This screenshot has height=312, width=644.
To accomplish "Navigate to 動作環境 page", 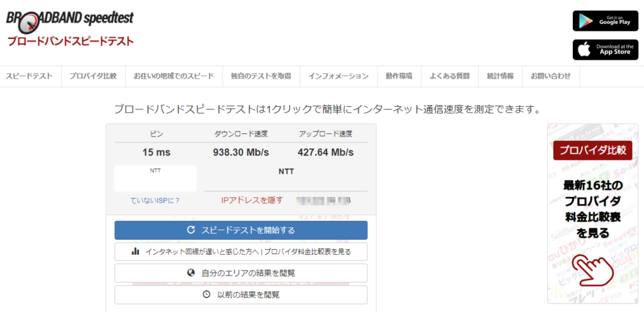I will (399, 76).
